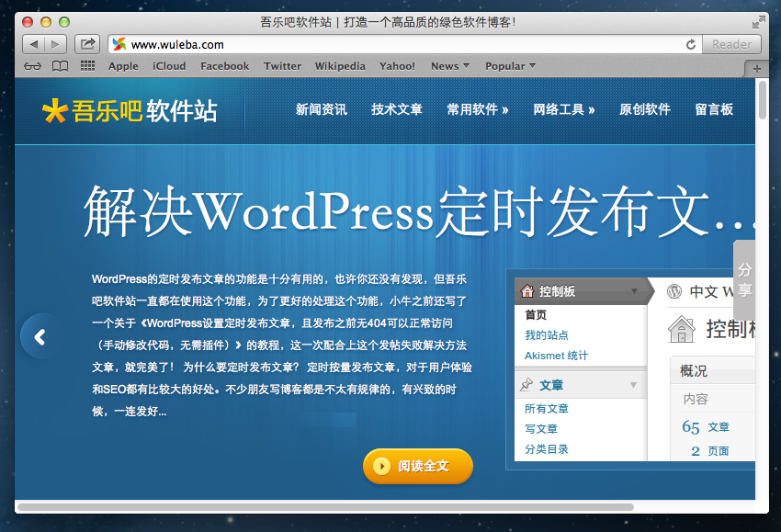The height and width of the screenshot is (532, 781).
Task: Open Top Sites grid icon
Action: tap(87, 66)
